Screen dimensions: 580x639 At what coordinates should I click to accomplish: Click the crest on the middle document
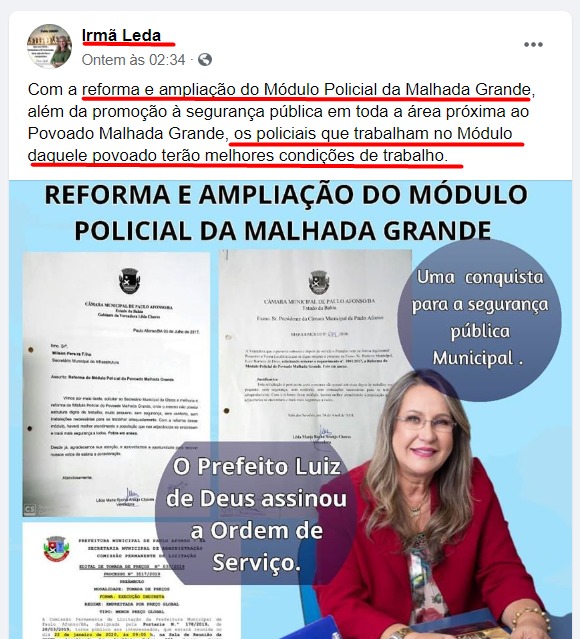tap(319, 282)
